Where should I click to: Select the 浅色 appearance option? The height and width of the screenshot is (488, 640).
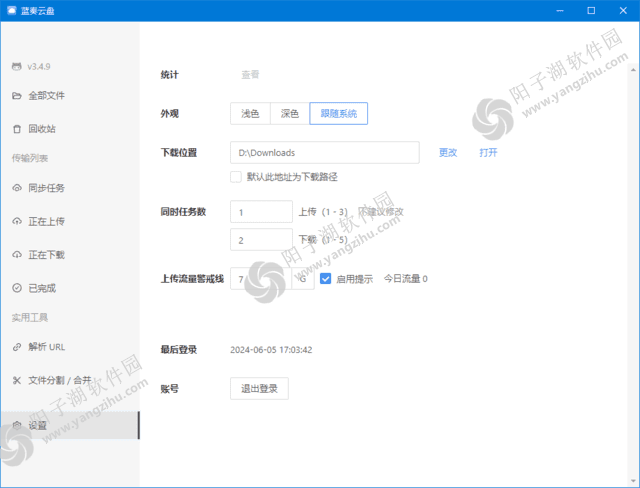tap(250, 113)
